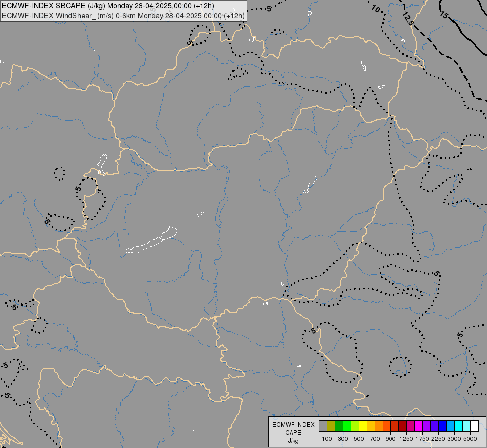Click the CAPE label in the legend

[293, 433]
